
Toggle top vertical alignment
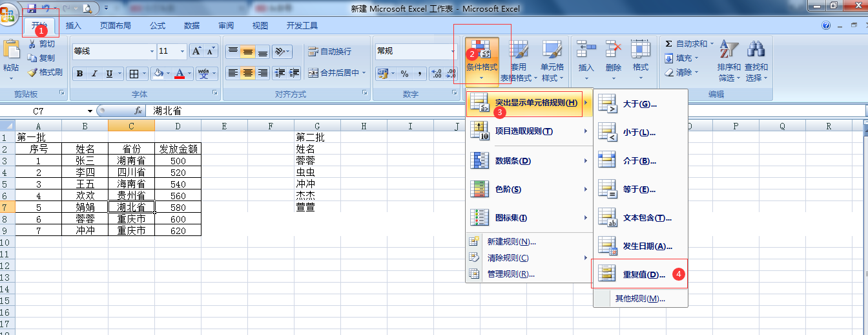232,52
